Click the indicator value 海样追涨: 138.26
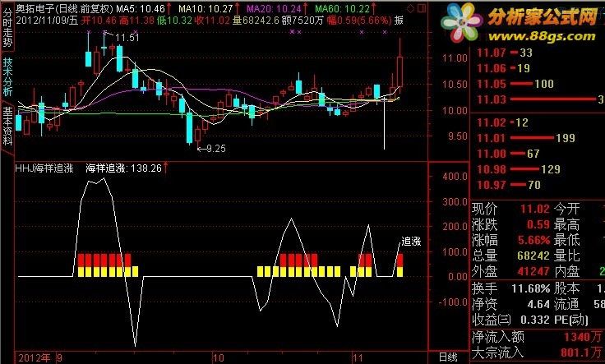This screenshot has height=364, width=605. 123,168
